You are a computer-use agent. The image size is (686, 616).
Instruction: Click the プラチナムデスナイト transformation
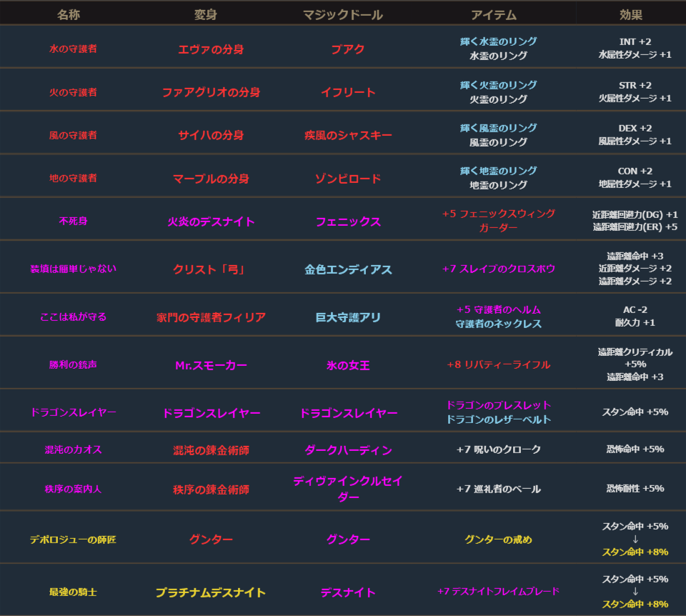point(210,592)
